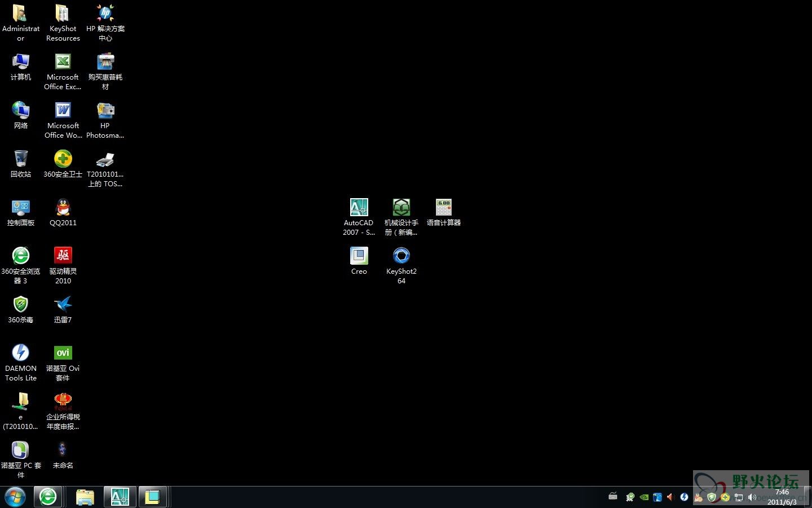Open 360杀毒 shield tray icon
Viewport: 812px width, 508px height.
coord(712,497)
